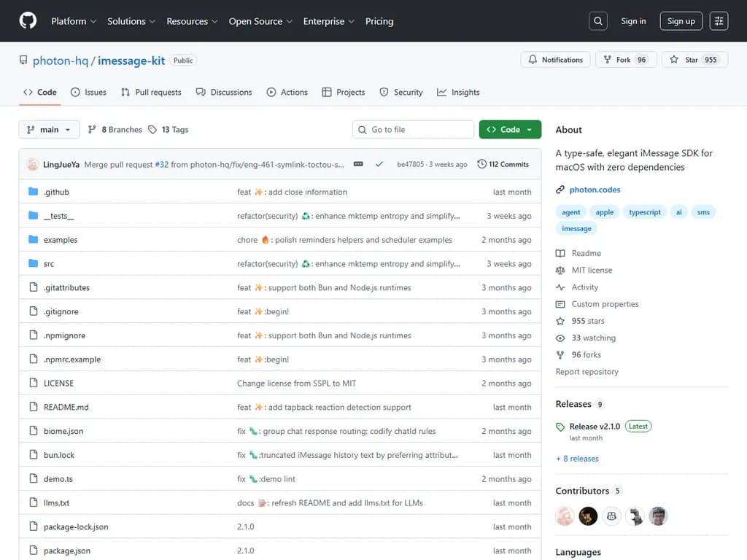Click the Notifications bell button
747x560 pixels.
555,60
